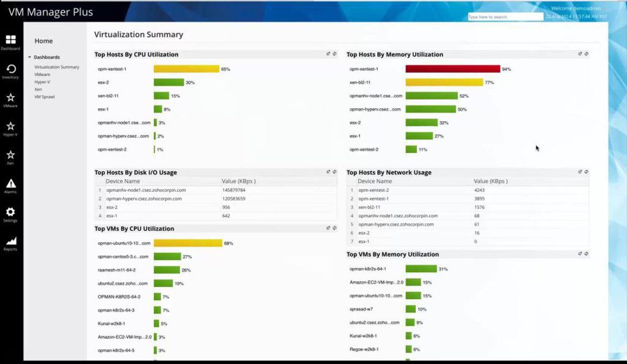Viewport: 627px width, 364px height.
Task: Click the value 145879784 in Disk I/O table
Action: click(x=234, y=190)
